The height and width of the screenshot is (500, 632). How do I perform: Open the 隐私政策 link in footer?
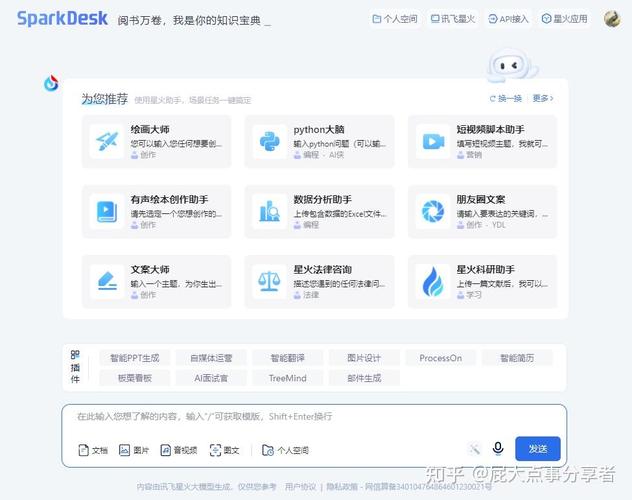(342, 487)
